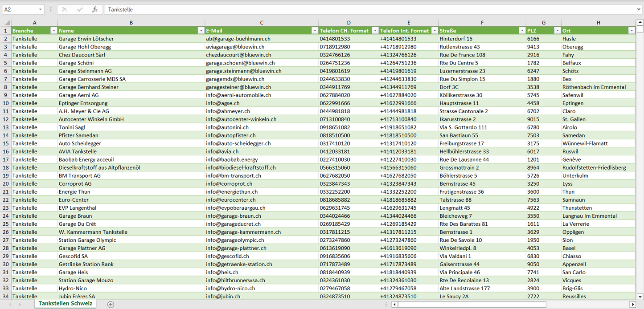Click horizontal scrollbar right arrow

point(632,305)
